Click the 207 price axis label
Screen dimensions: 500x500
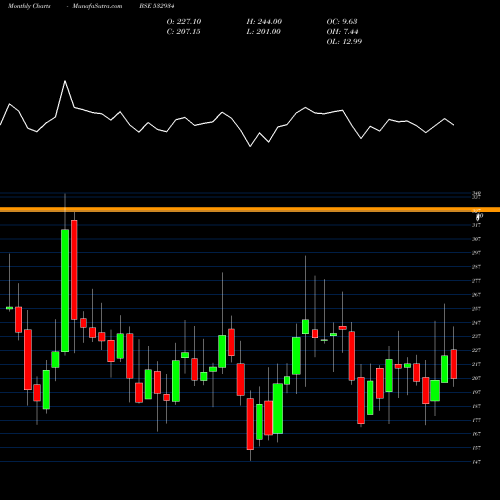(476, 378)
